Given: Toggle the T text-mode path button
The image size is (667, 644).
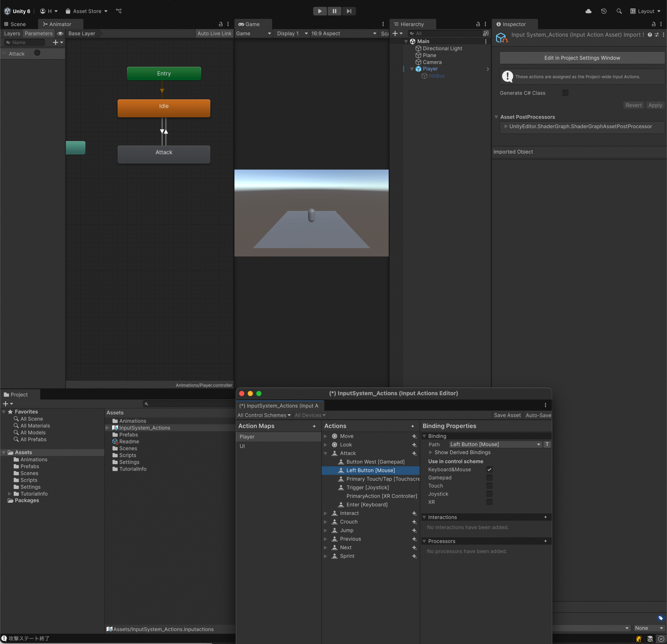Looking at the screenshot, I should (x=547, y=445).
